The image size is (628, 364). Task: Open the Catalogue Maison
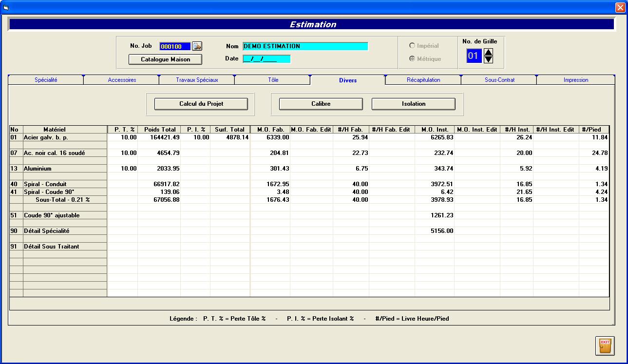[x=165, y=59]
